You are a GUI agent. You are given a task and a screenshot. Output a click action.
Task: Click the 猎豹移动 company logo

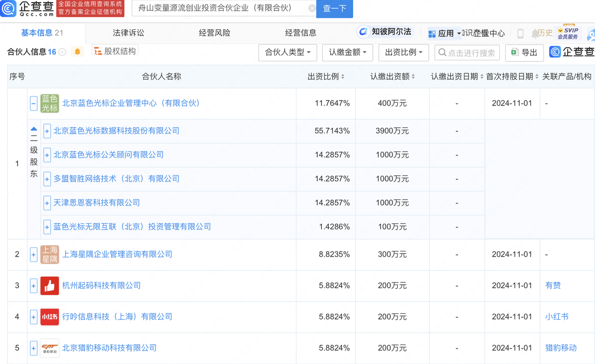point(50,348)
